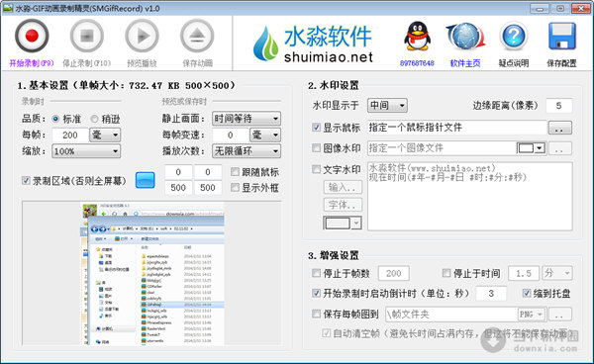Browse for a mouse pointer file
Image resolution: width=594 pixels, height=364 pixels.
[x=560, y=128]
